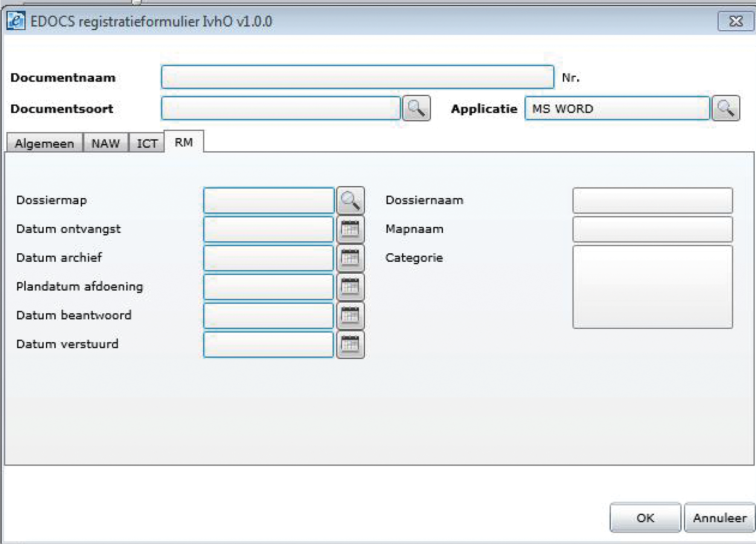
Task: Click the Annuleer button
Action: click(x=719, y=518)
